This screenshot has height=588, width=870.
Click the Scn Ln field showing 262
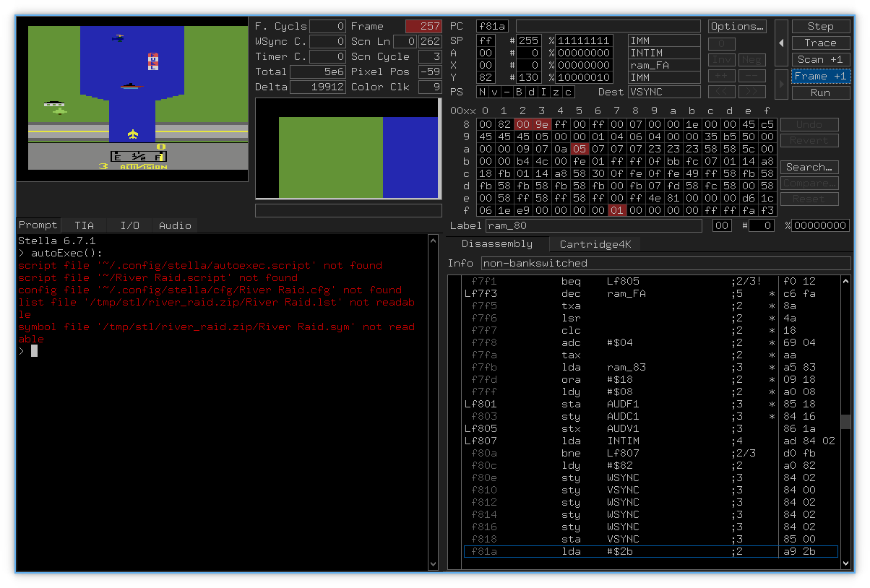(x=430, y=41)
